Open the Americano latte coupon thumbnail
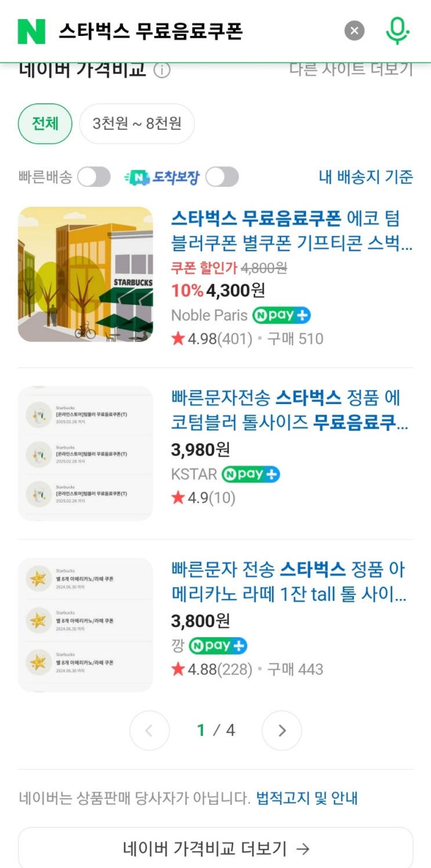431x868 pixels. (x=86, y=624)
